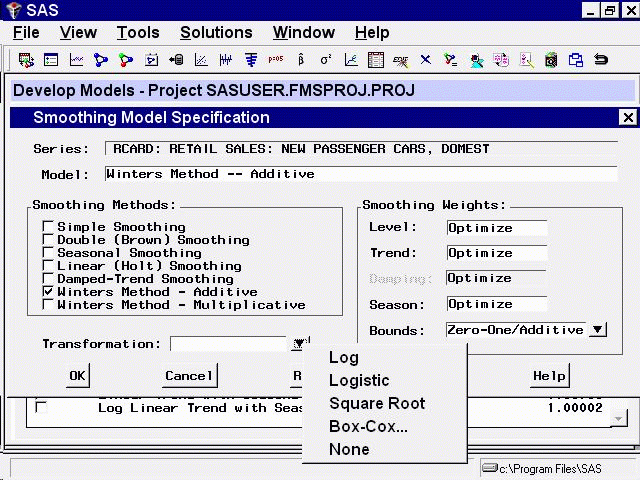
Task: Show parameter estimates via beta icon
Action: (301, 60)
